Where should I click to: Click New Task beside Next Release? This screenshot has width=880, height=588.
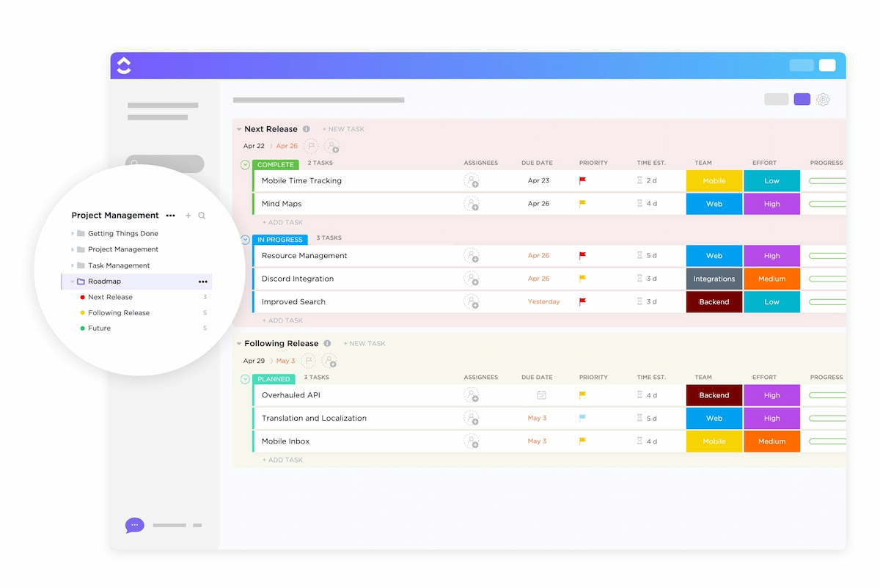pyautogui.click(x=343, y=129)
